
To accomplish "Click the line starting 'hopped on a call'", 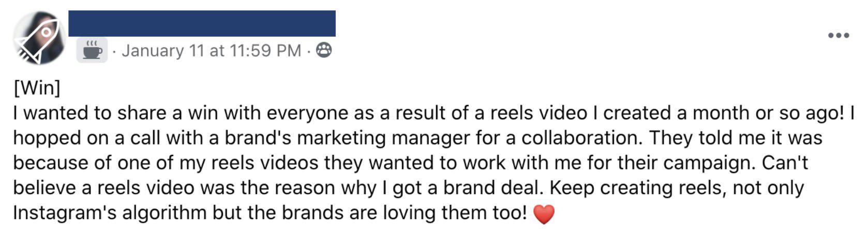I will (418, 138).
